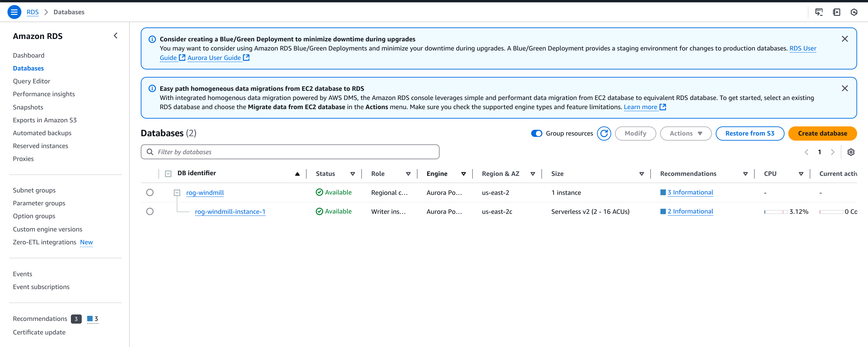
Task: Open Automated backups page
Action: (42, 133)
